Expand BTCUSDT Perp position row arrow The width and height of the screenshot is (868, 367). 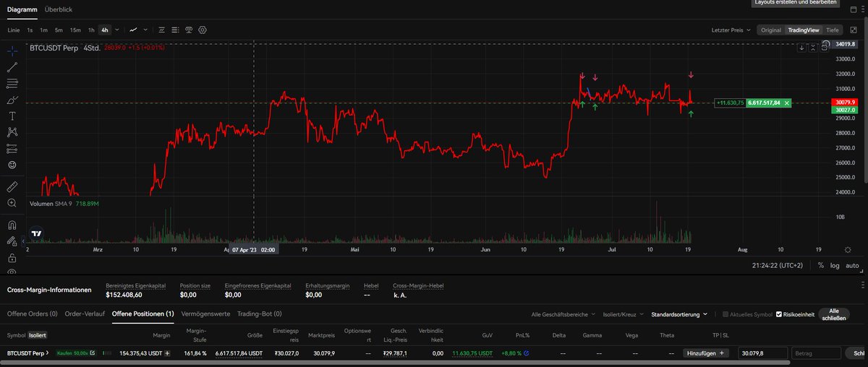point(48,353)
